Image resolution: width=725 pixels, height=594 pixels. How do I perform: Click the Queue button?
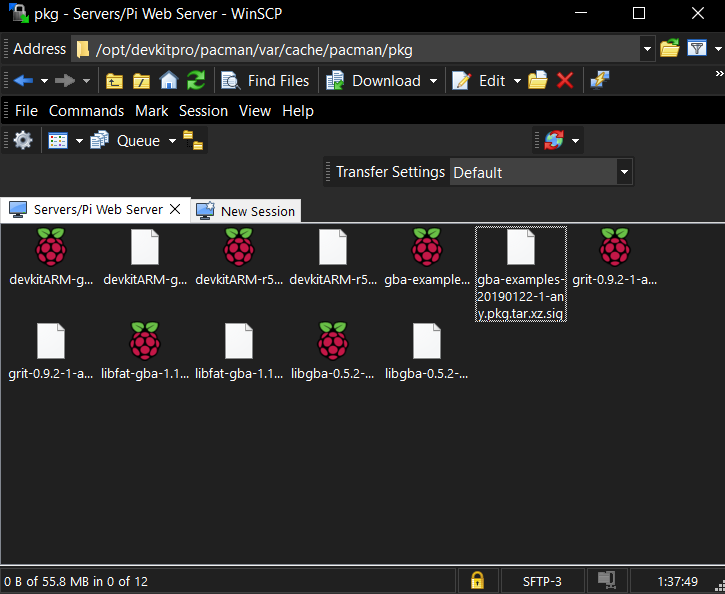[x=125, y=140]
